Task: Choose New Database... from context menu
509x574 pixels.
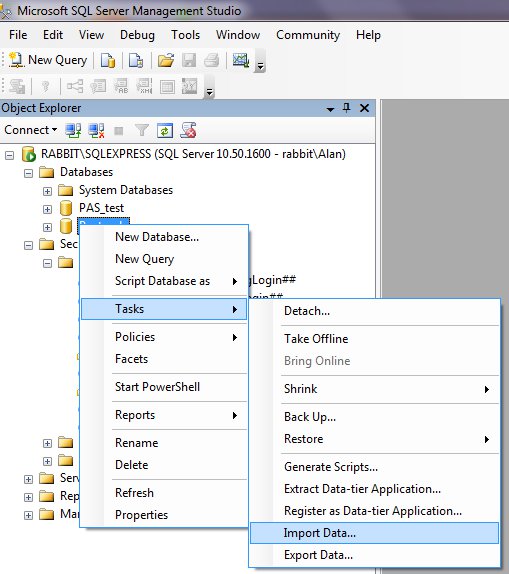Action: (x=164, y=237)
